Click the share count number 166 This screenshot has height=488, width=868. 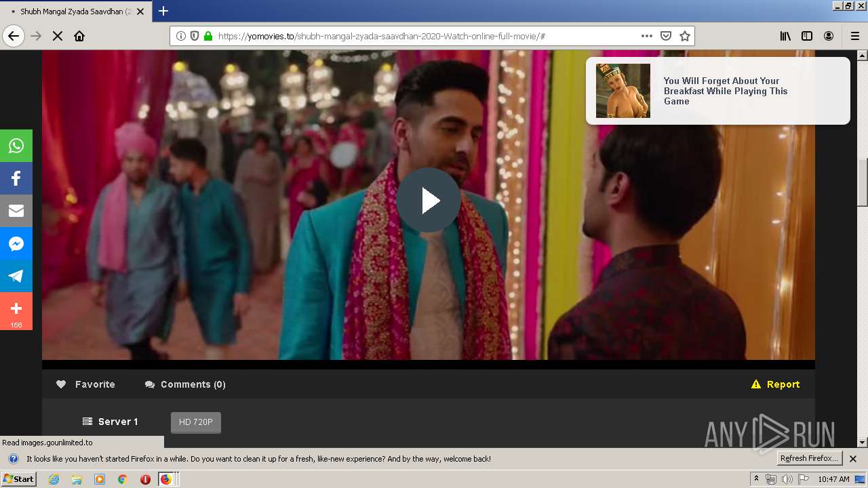tap(16, 325)
